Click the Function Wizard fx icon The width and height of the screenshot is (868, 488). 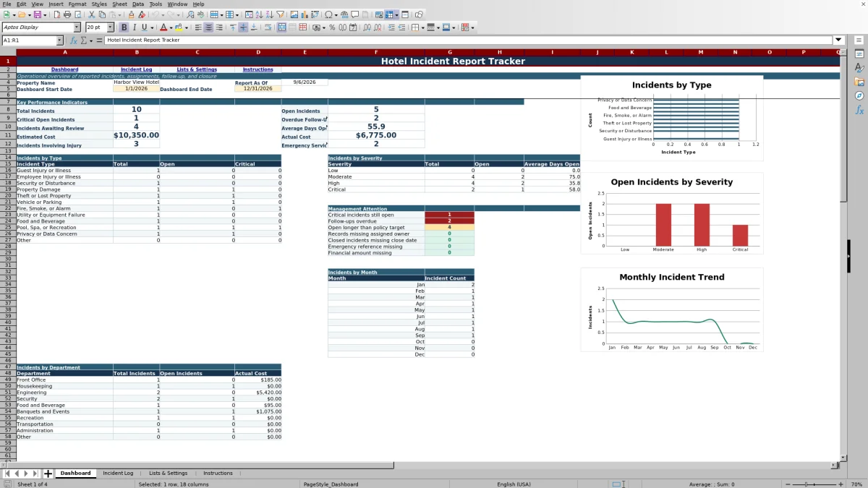click(73, 40)
